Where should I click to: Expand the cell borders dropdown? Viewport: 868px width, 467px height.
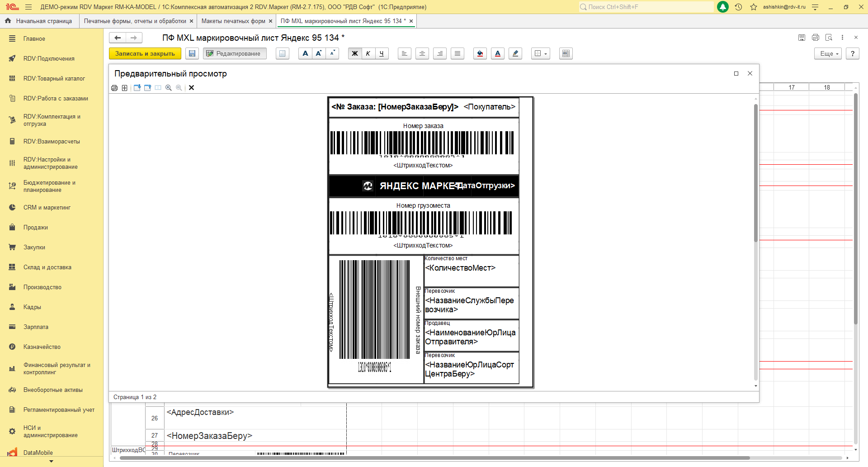coord(541,53)
